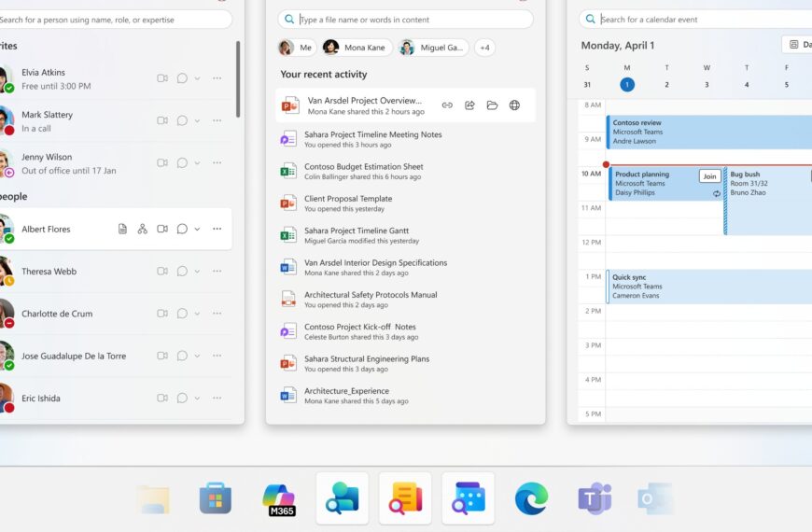Open chat with Mark Slattery
This screenshot has width=812, height=532.
pos(182,120)
